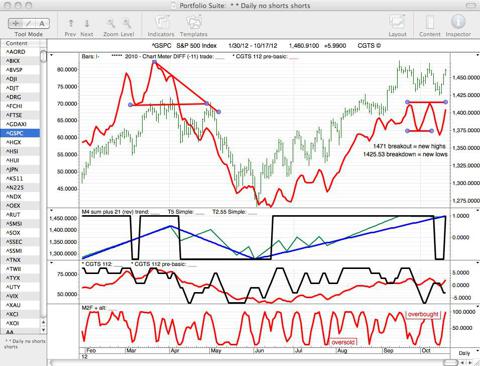
Task: Select the line drawing tool mode
Action: coord(29,23)
